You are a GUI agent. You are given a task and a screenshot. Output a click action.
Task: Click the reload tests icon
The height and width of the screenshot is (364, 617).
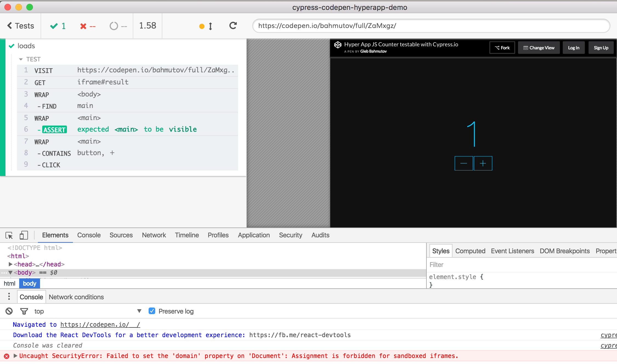[233, 26]
